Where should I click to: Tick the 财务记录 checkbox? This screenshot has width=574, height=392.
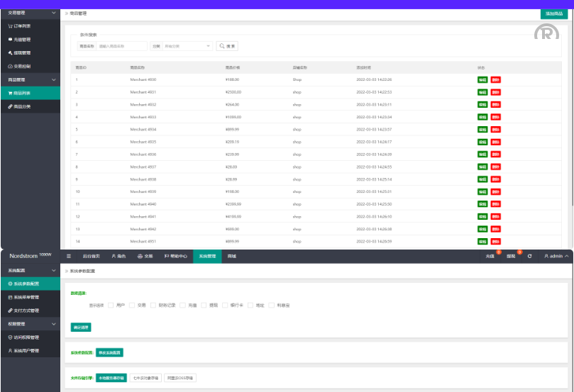click(153, 305)
